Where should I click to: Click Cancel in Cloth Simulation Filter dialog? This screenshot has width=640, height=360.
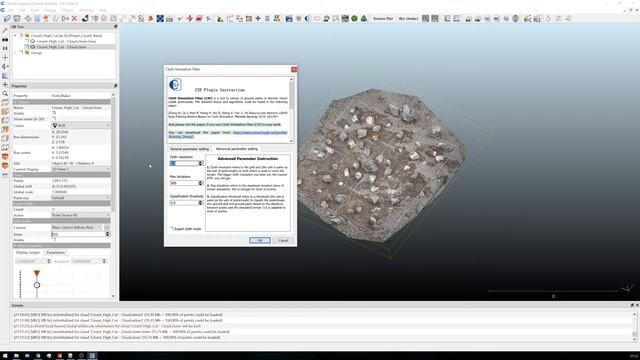(x=283, y=240)
